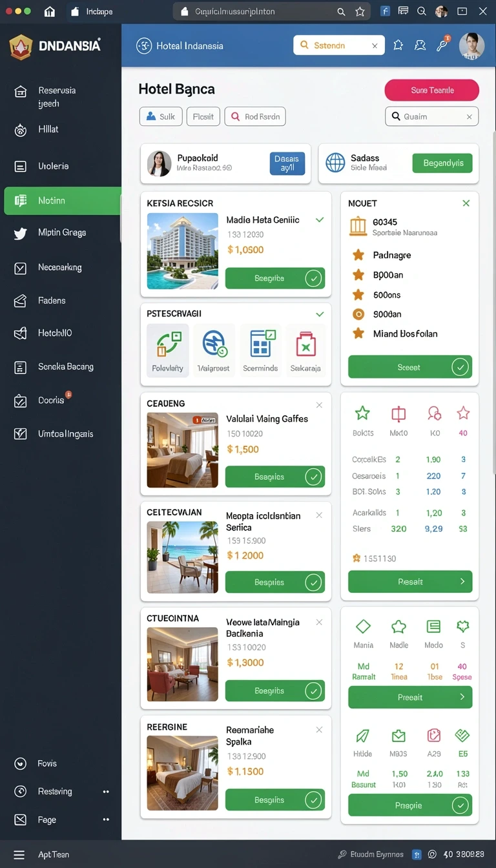Click the green button under $1 2000

pyautogui.click(x=275, y=582)
